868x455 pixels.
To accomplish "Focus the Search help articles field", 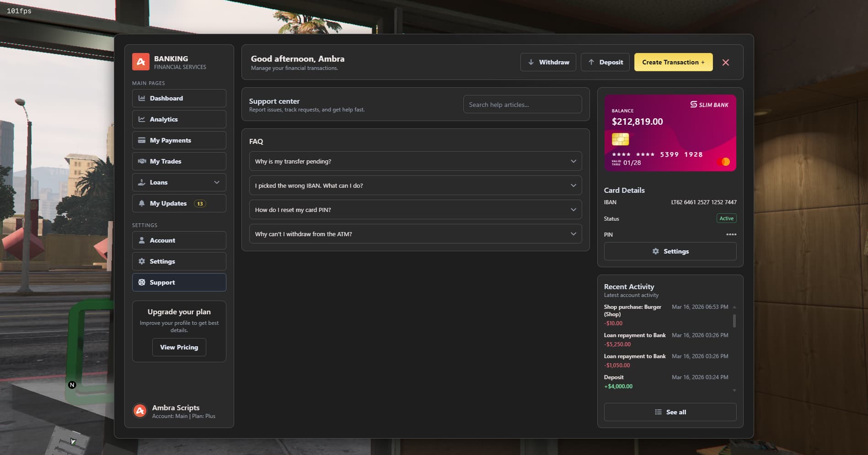I will coord(522,105).
